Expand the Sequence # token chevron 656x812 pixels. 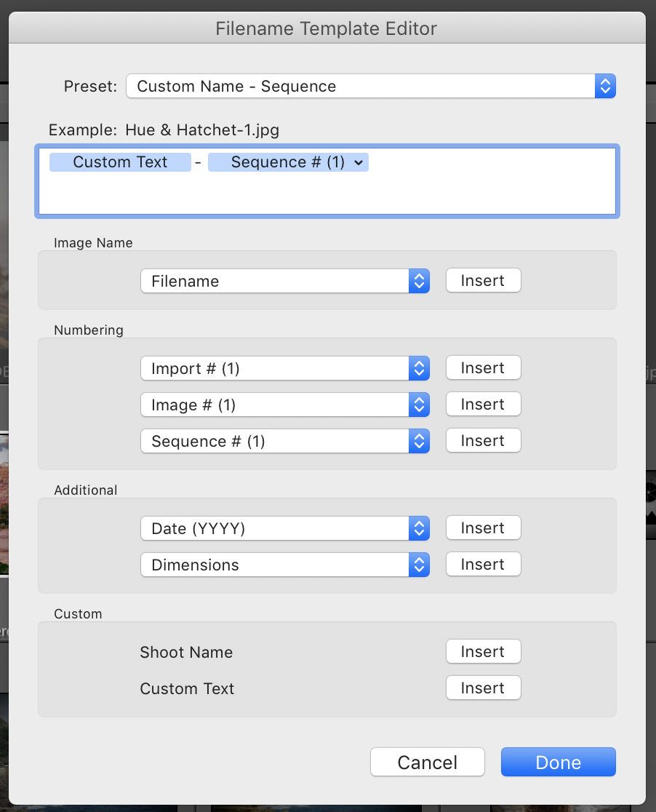pyautogui.click(x=358, y=162)
